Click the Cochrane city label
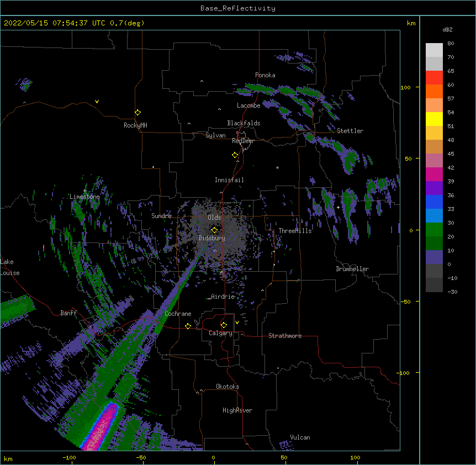 (178, 314)
